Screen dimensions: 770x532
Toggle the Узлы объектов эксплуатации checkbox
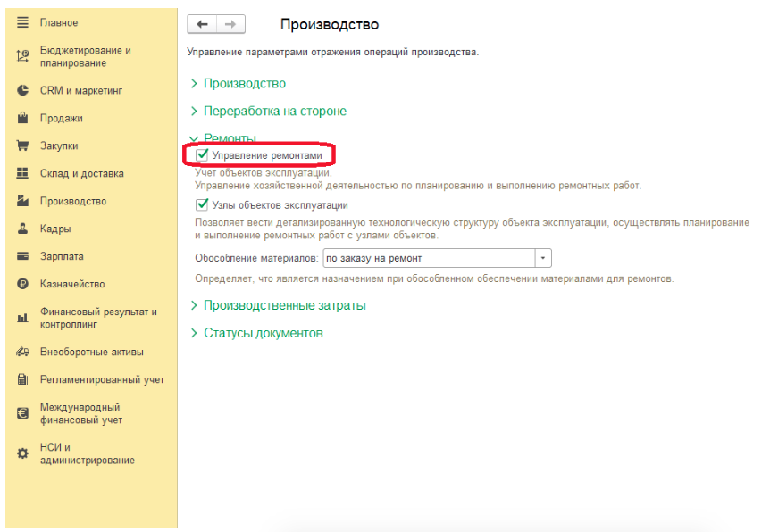click(x=202, y=204)
